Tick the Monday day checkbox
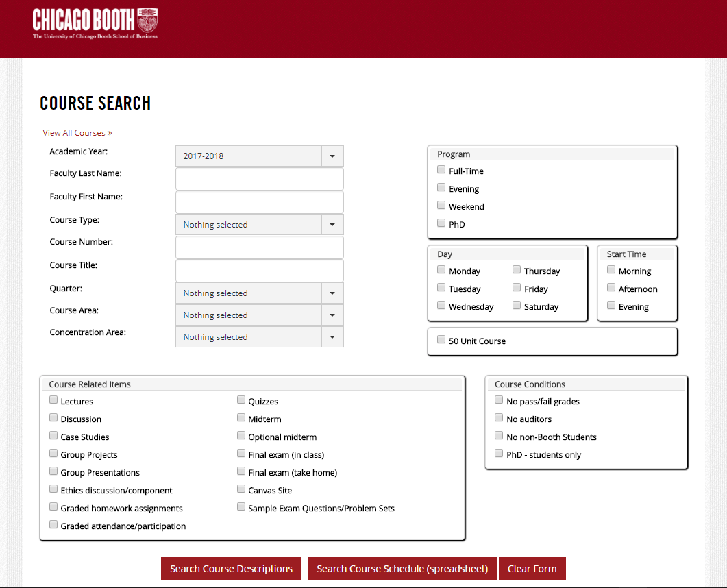727x588 pixels. pos(441,270)
